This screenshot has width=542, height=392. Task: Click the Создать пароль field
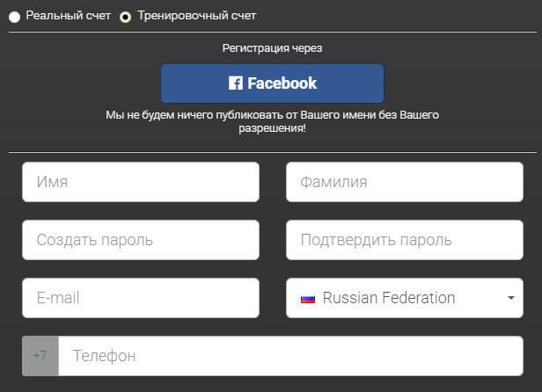(141, 240)
